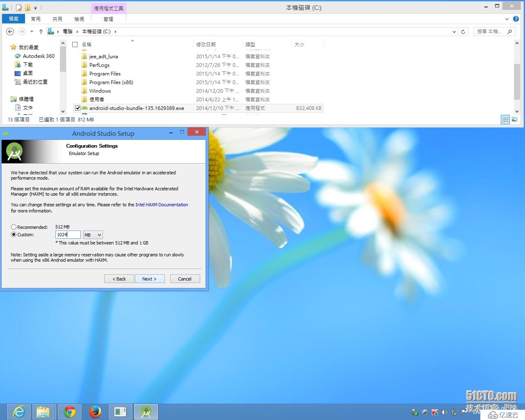Expand the 本機磁碟 (C:) breadcrumb arrow

115,32
